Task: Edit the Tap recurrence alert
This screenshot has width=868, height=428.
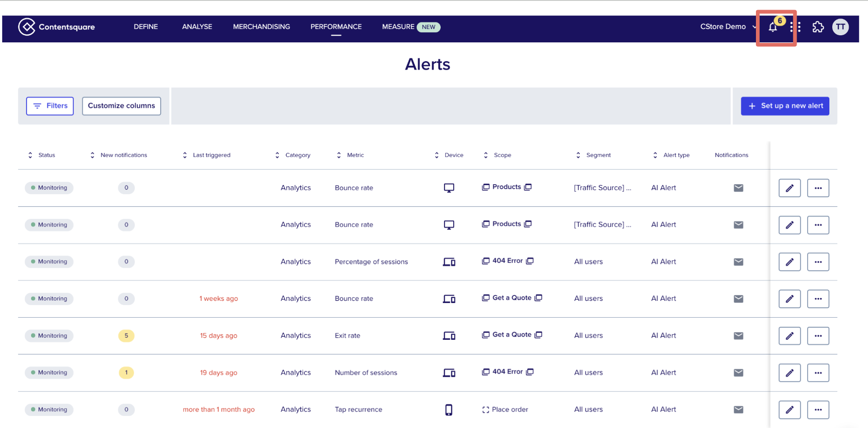Action: [790, 410]
